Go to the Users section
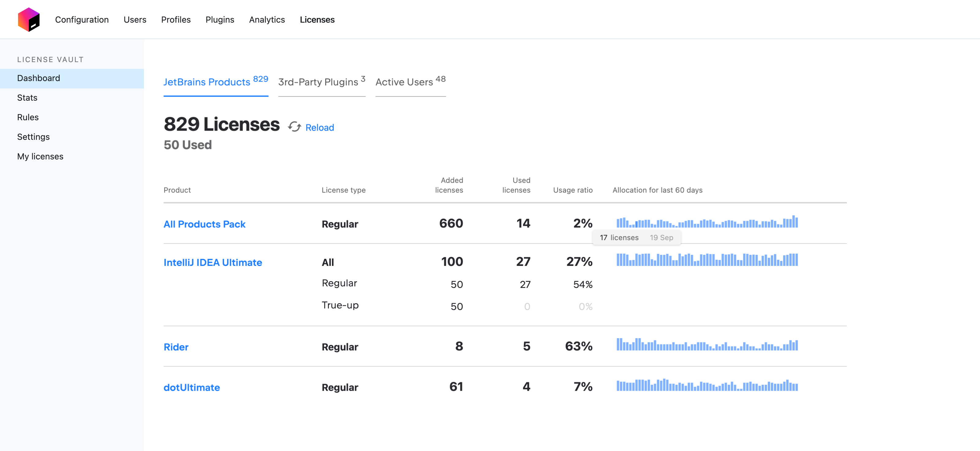This screenshot has height=451, width=980. 135,19
